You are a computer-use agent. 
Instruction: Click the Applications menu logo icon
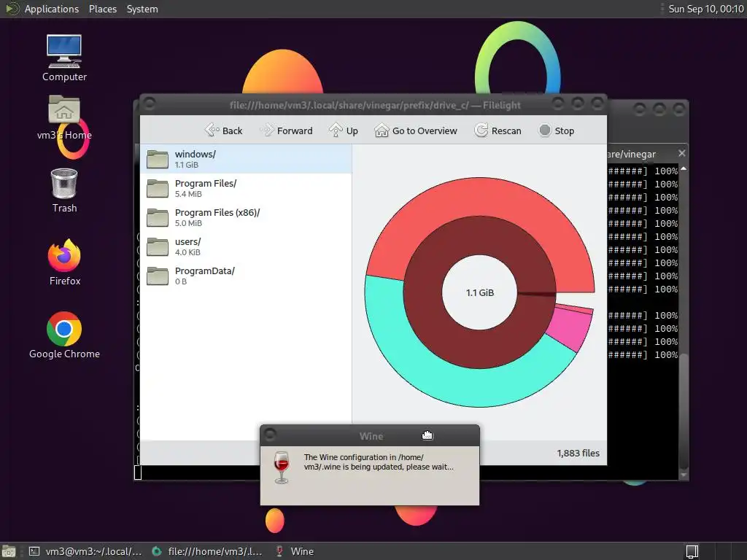pos(12,9)
